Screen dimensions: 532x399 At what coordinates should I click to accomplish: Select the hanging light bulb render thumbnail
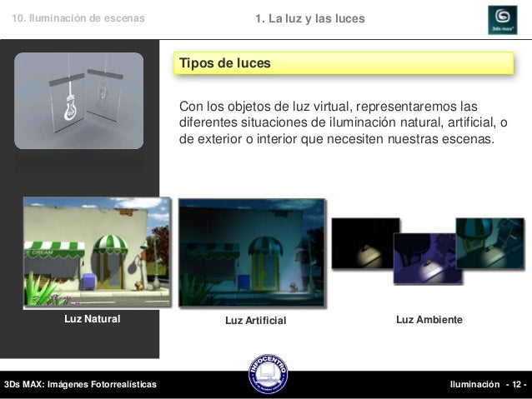click(x=78, y=101)
